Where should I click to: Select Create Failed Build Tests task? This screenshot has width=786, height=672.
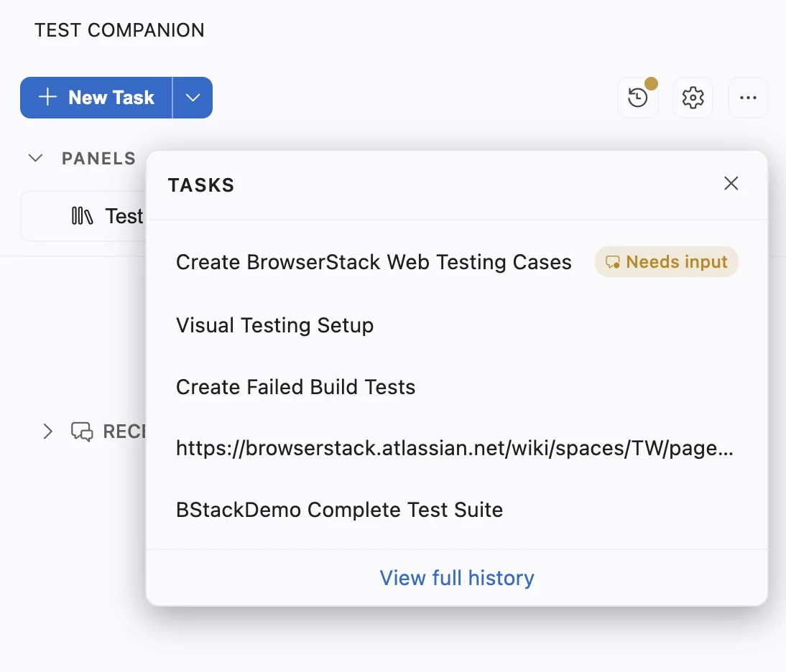click(x=296, y=387)
